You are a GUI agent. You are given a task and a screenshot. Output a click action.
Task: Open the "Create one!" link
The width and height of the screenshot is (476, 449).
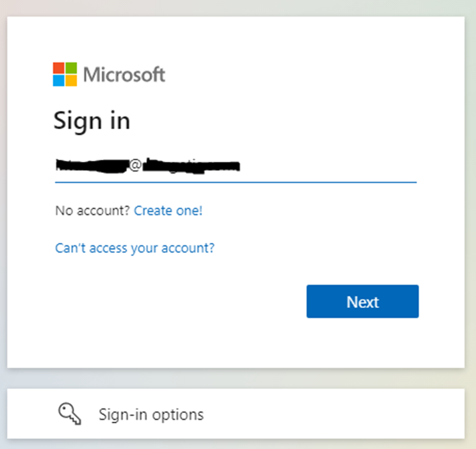[x=168, y=211]
